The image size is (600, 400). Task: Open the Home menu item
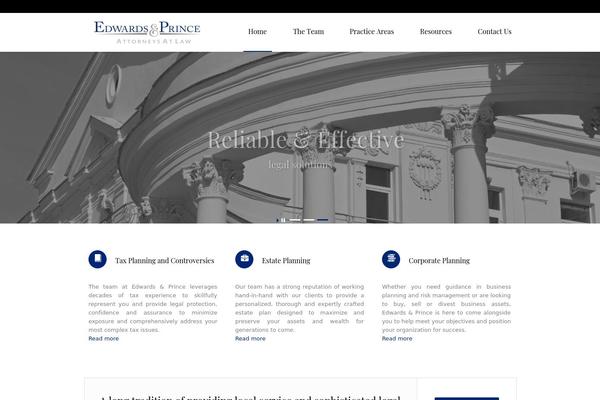(x=257, y=31)
